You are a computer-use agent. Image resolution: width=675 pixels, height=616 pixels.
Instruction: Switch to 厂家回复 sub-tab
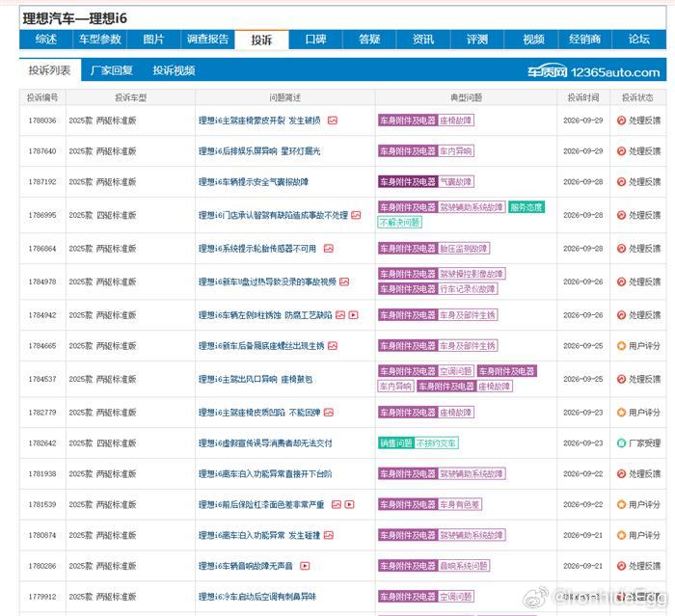(112, 70)
